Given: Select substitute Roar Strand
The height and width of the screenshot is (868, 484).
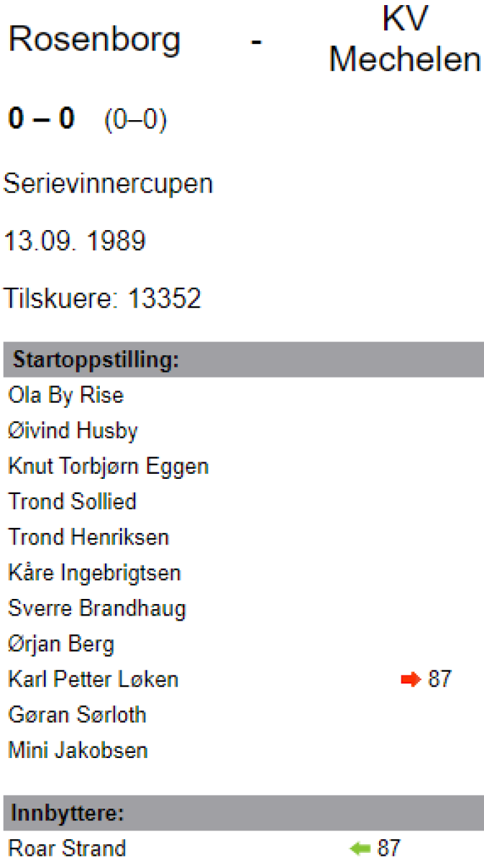Looking at the screenshot, I should click(67, 848).
